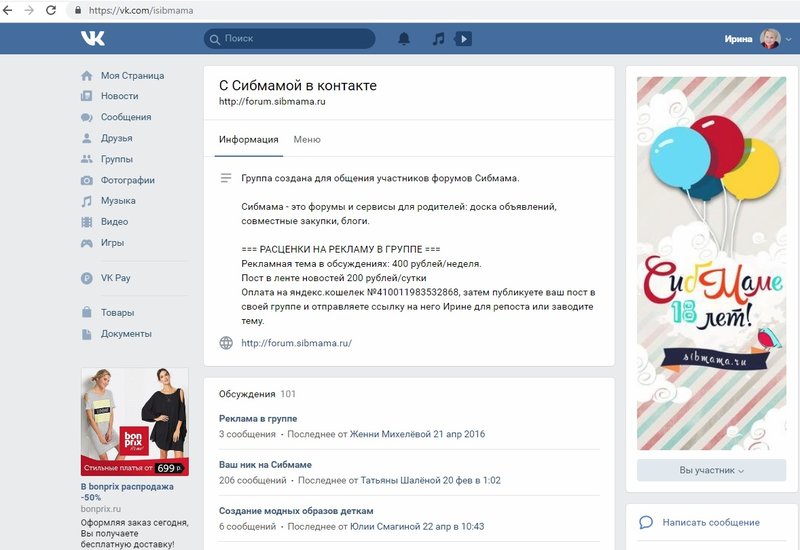Click the bonprix ad thumbnail
The height and width of the screenshot is (550, 800).
(135, 420)
